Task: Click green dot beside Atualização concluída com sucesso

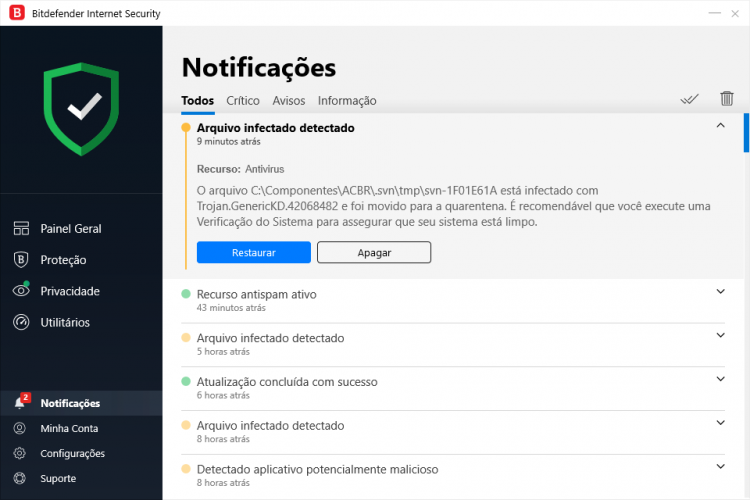Action: click(186, 381)
